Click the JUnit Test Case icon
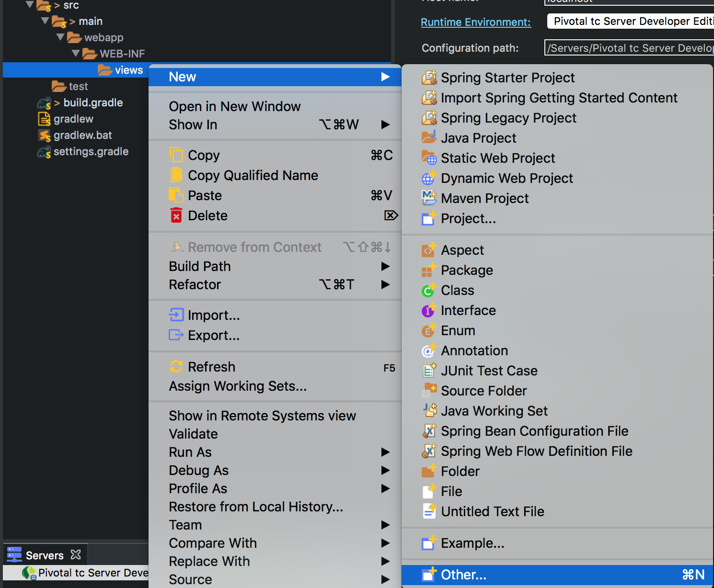Viewport: 714px width, 588px height. pyautogui.click(x=429, y=371)
